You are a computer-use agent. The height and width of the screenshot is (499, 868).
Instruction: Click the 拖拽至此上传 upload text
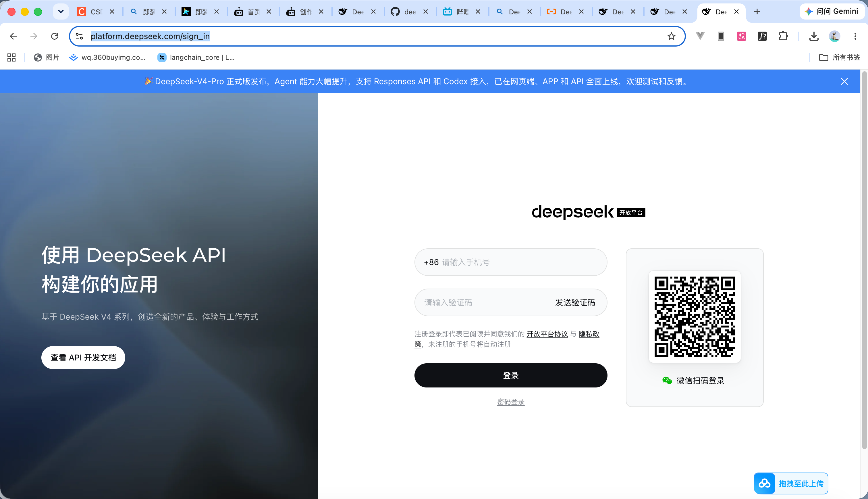pyautogui.click(x=801, y=483)
